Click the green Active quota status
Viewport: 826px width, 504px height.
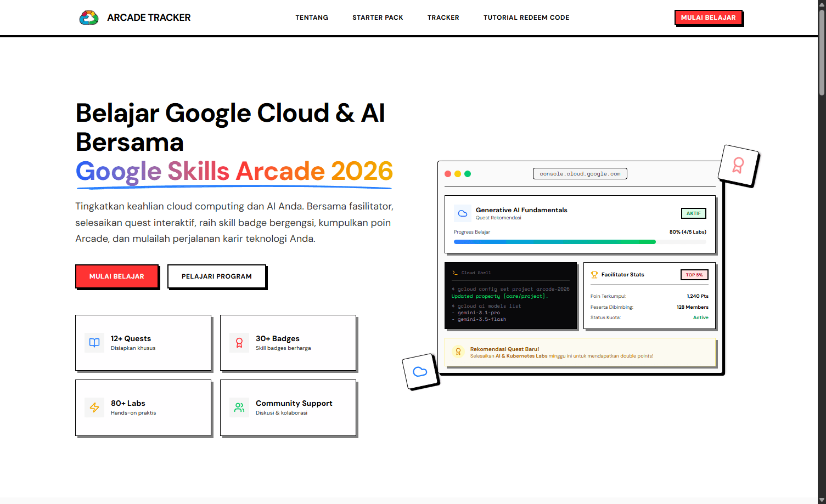coord(701,318)
